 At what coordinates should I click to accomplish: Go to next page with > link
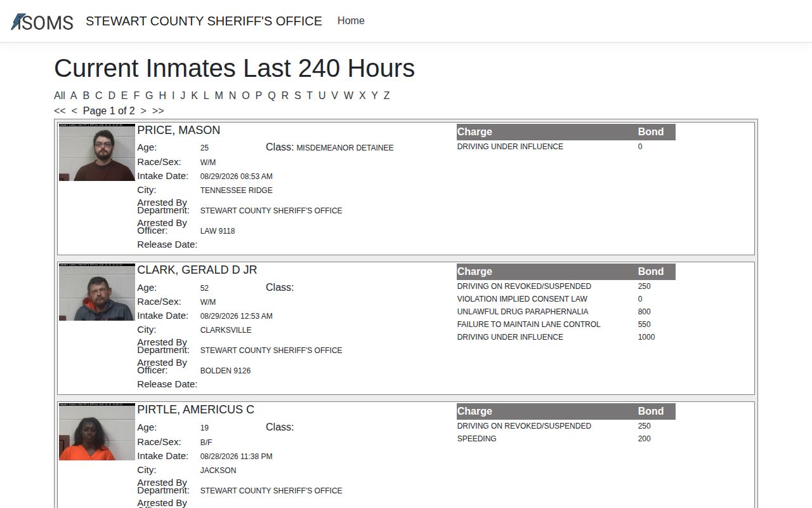tap(143, 110)
